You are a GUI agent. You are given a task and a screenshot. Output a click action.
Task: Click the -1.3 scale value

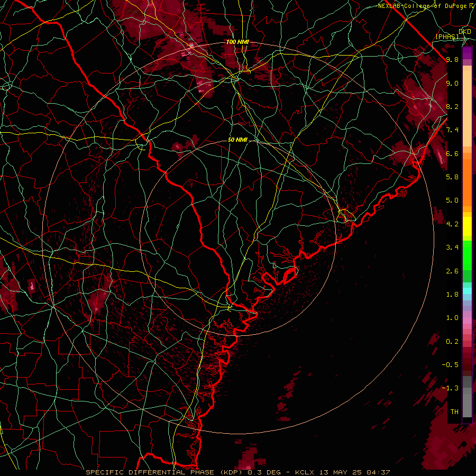[450, 388]
